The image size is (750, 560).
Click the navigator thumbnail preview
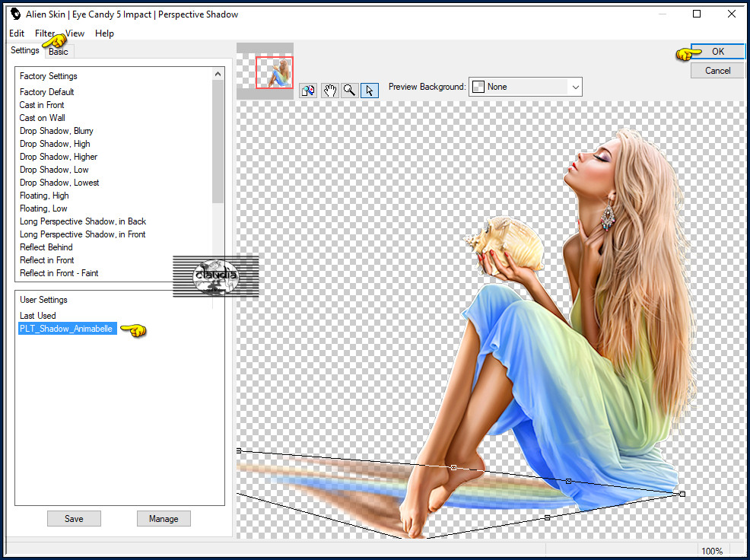click(265, 71)
